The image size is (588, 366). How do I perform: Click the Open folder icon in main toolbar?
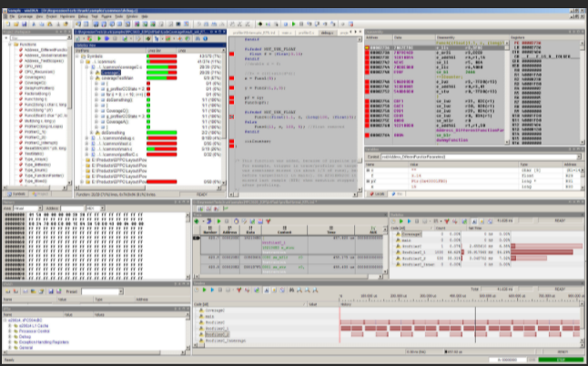tap(16, 24)
